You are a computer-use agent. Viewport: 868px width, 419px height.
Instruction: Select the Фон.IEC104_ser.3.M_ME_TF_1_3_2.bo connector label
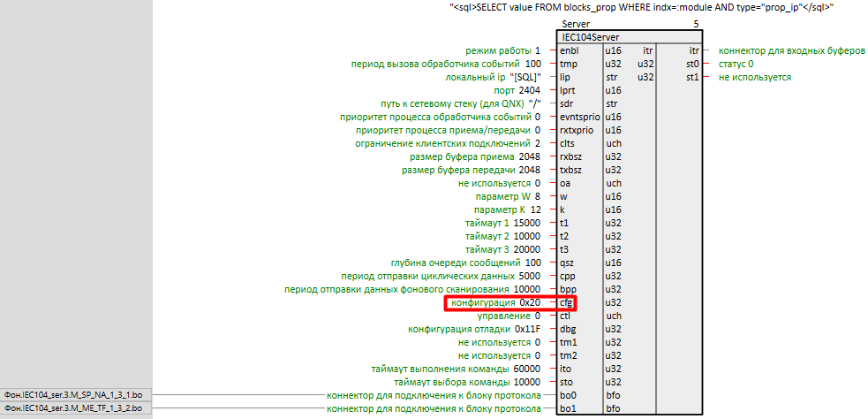73,408
